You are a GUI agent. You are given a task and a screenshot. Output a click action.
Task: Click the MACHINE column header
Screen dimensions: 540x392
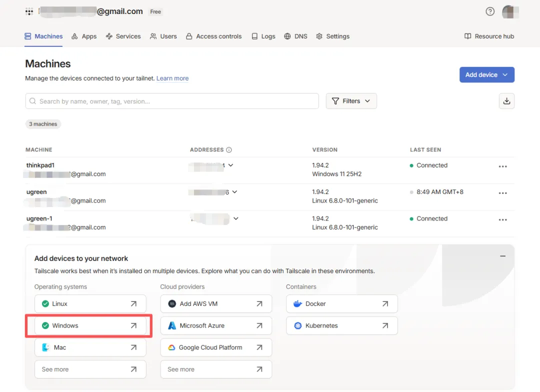tap(39, 150)
